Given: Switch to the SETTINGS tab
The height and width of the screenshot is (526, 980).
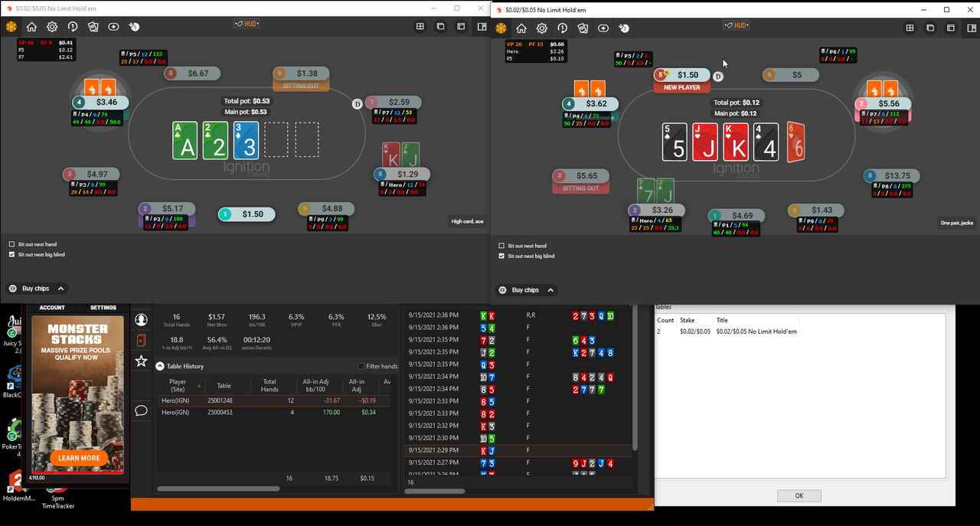Looking at the screenshot, I should 103,308.
